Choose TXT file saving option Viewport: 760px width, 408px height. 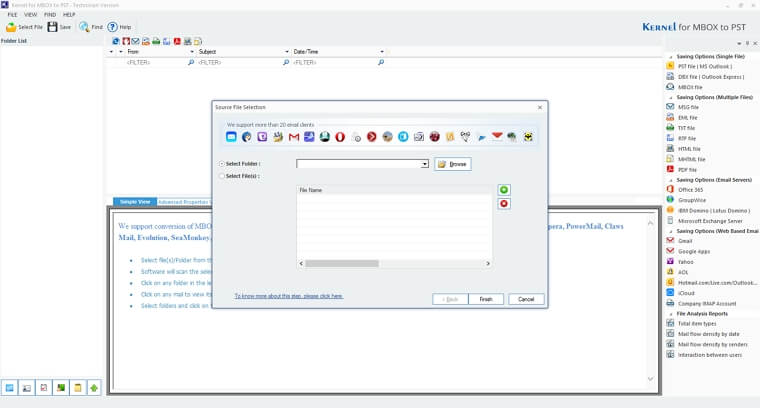681,128
